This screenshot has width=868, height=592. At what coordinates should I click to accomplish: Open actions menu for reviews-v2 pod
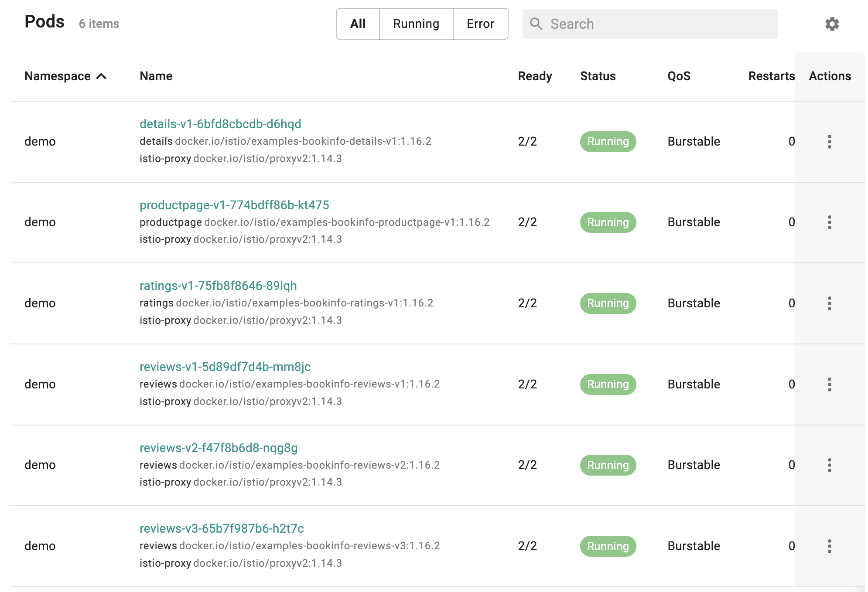click(x=829, y=465)
